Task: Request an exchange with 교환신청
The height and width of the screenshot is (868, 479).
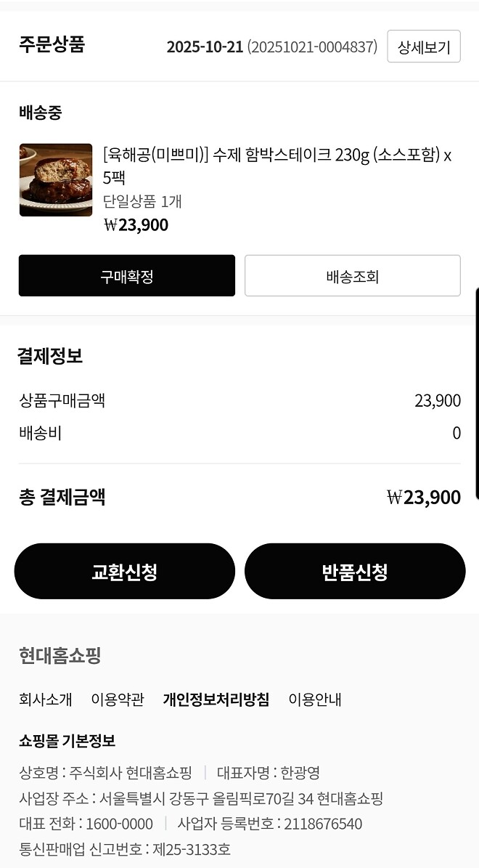Action: click(124, 571)
